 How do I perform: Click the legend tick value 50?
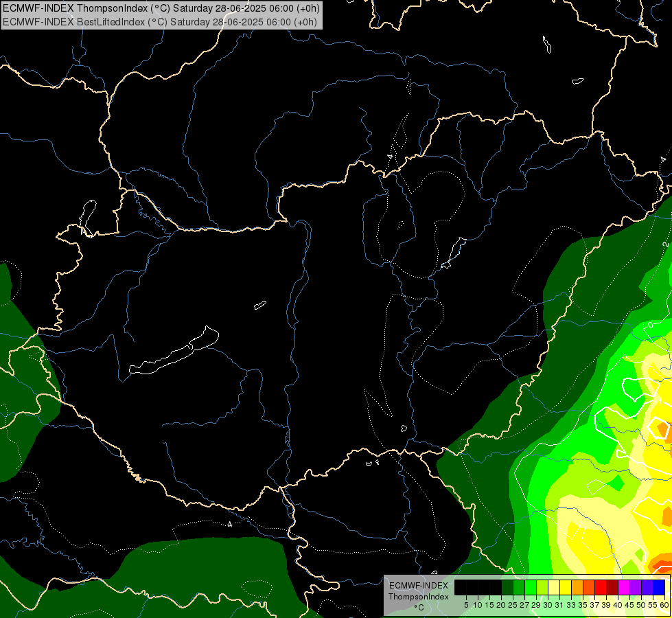[642, 605]
